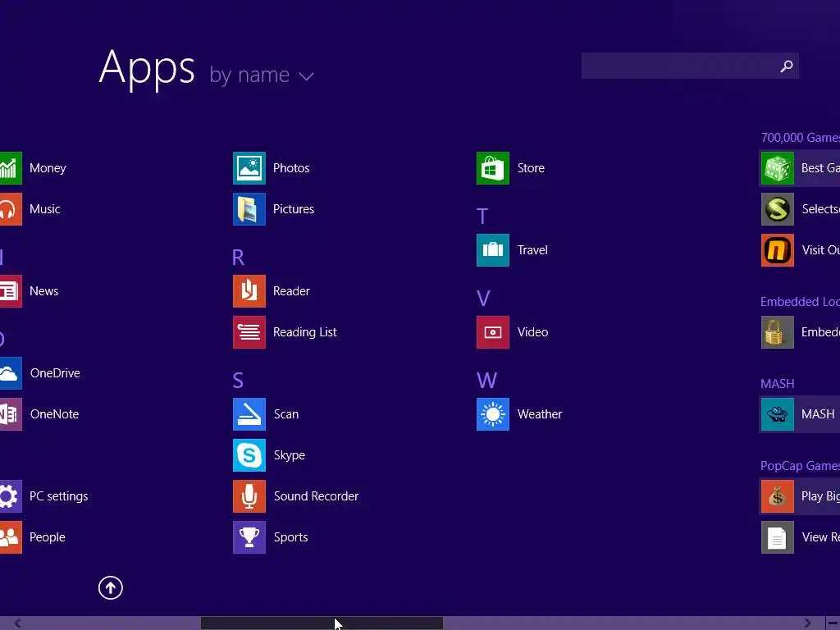Launch the Photos app icon
This screenshot has width=840, height=630.
249,168
